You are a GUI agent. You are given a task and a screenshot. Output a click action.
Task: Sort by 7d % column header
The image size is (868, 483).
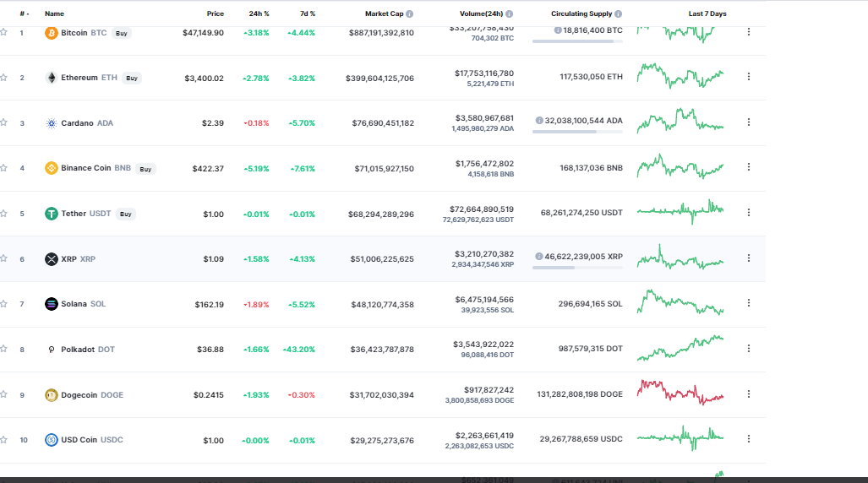(x=308, y=14)
